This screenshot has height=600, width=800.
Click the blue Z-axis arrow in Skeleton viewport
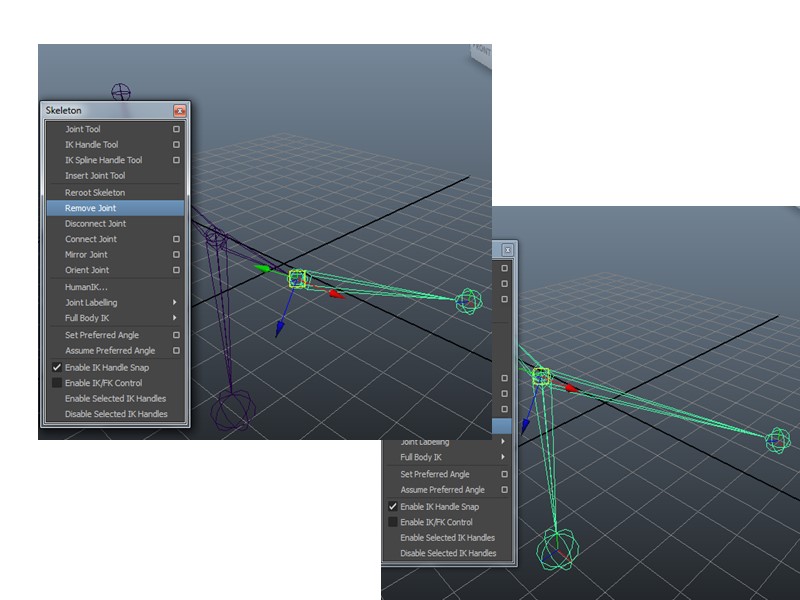point(279,329)
